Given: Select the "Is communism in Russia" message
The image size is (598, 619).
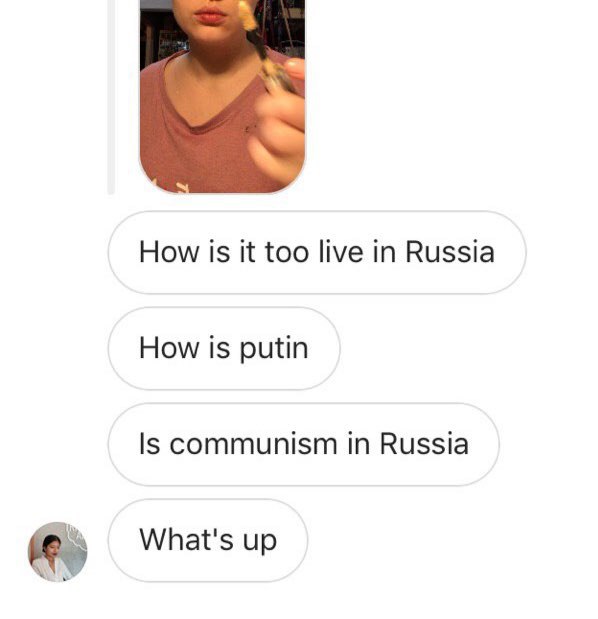Looking at the screenshot, I should tap(304, 444).
